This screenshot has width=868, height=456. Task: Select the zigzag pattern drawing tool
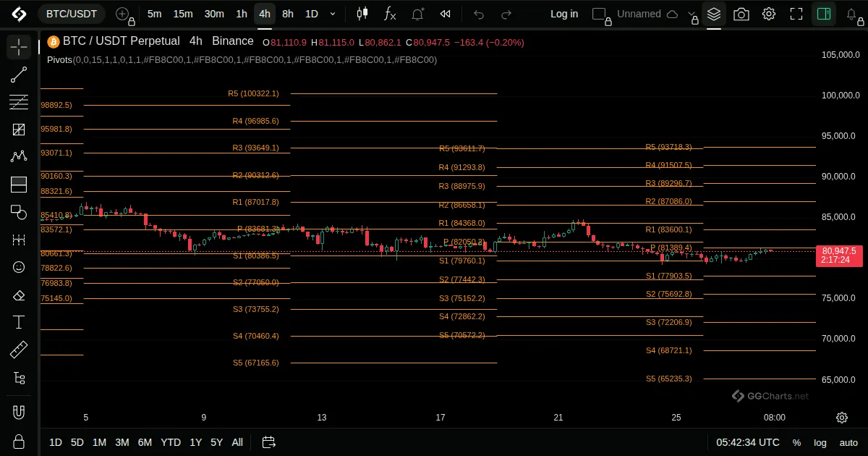(19, 156)
